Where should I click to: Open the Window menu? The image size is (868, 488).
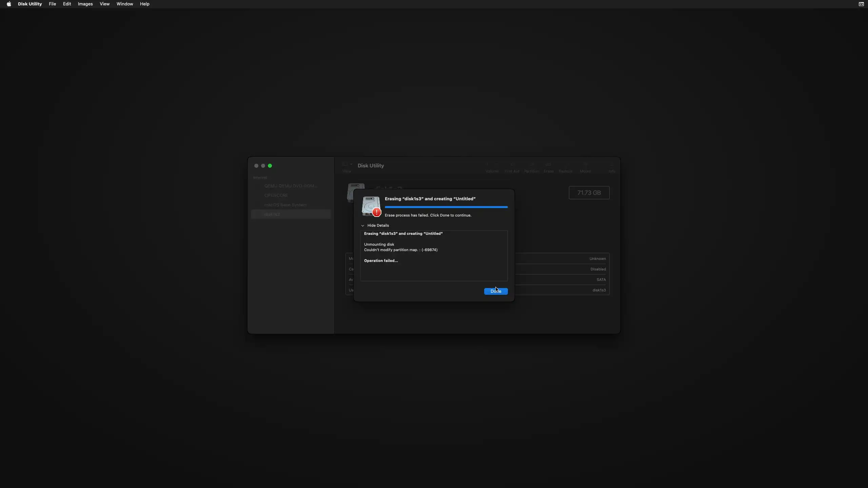tap(124, 4)
